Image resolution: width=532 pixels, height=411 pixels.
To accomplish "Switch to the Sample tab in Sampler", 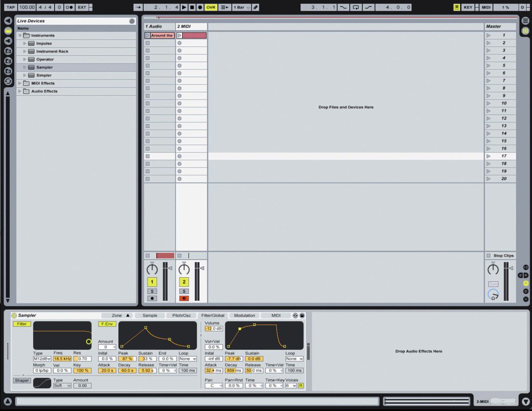I will pyautogui.click(x=149, y=315).
